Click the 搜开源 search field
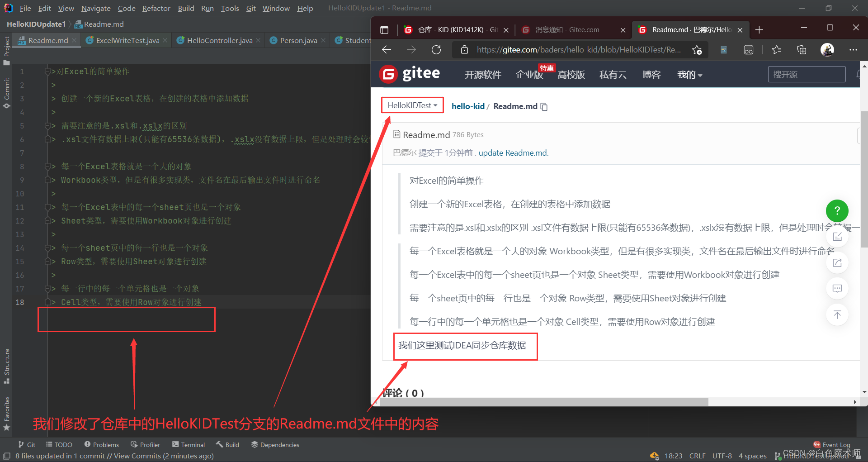The image size is (868, 462). point(807,74)
